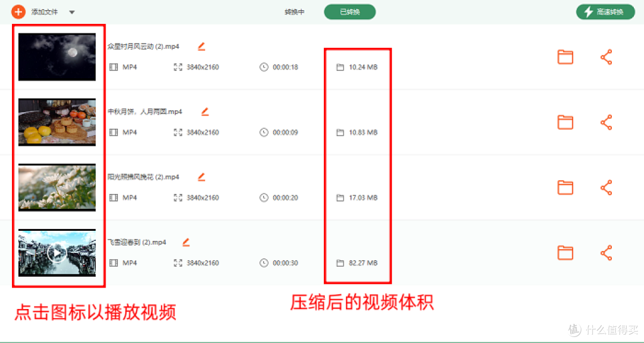Click 3840x2160 in the 00:00:30 row
Viewport: 644px width, 343px height.
coord(203,263)
